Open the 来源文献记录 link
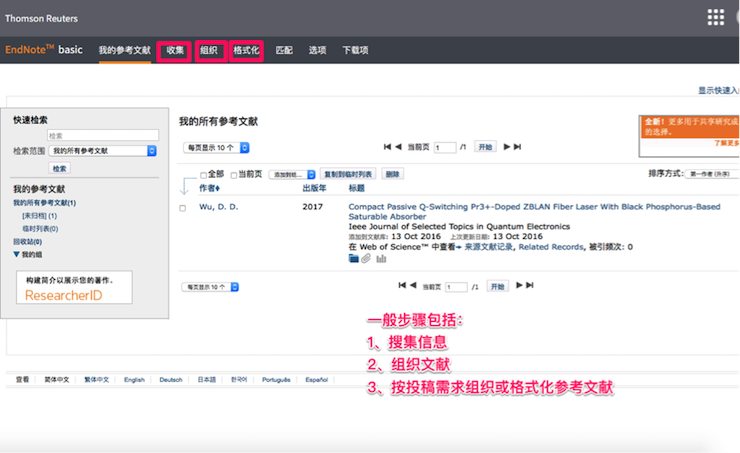Viewport: 740px width, 453px height. coord(488,247)
